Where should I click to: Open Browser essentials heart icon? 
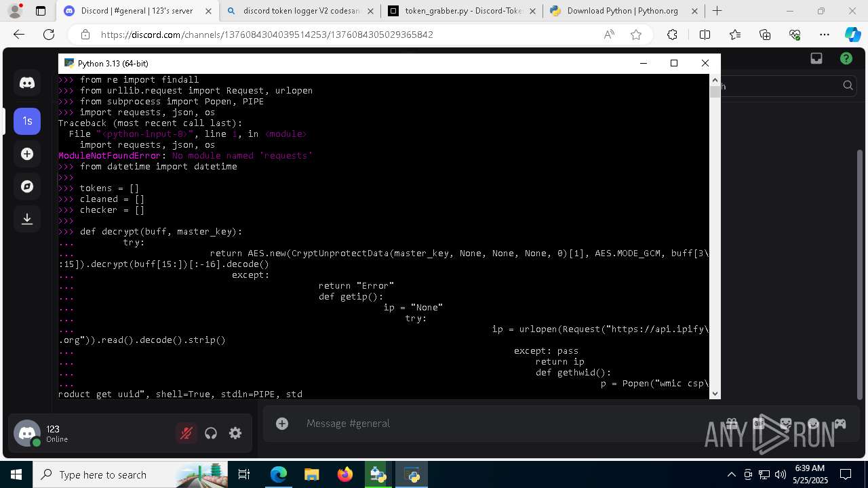point(795,35)
